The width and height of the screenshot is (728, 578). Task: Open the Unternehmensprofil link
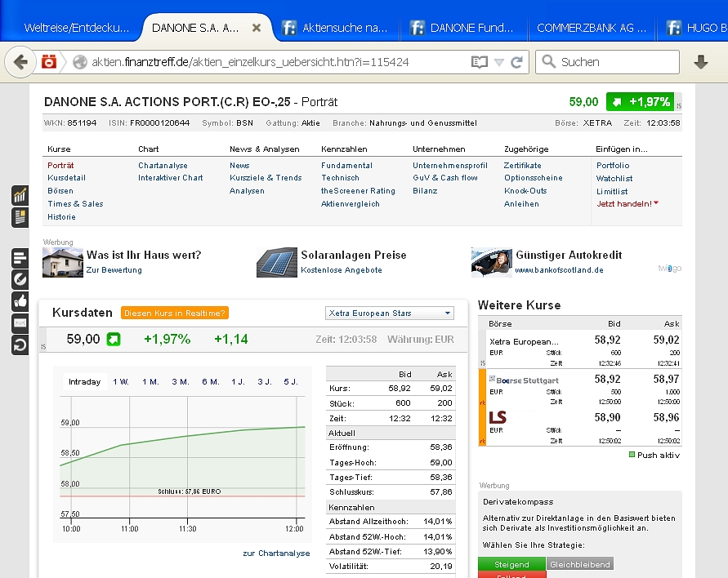pos(450,166)
